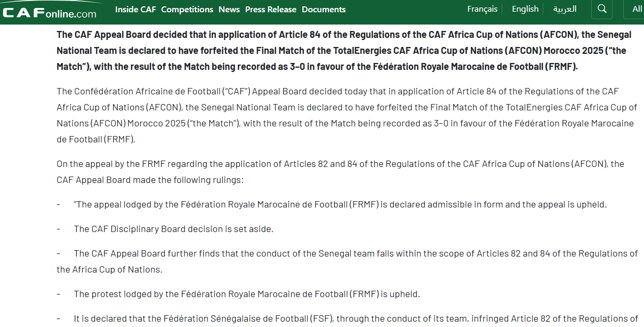Image resolution: width=644 pixels, height=327 pixels.
Task: Click the paragraph starting 'The Confédération Africaine'
Action: click(347, 115)
